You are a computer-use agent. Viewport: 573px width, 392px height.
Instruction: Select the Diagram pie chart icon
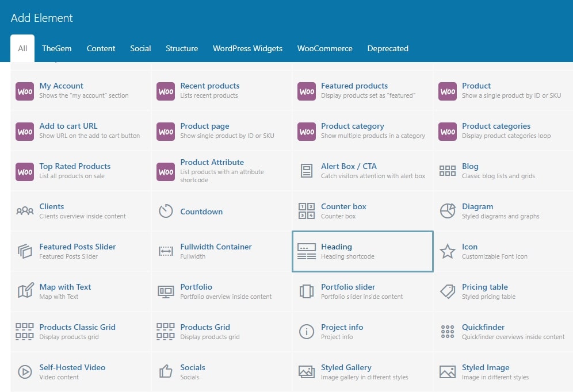point(447,211)
